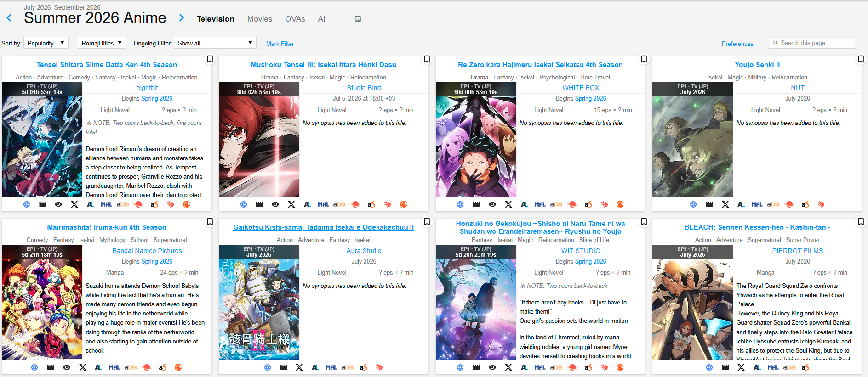Open Gaikotsu Kishi-sama title link
The width and height of the screenshot is (868, 377).
(x=323, y=227)
